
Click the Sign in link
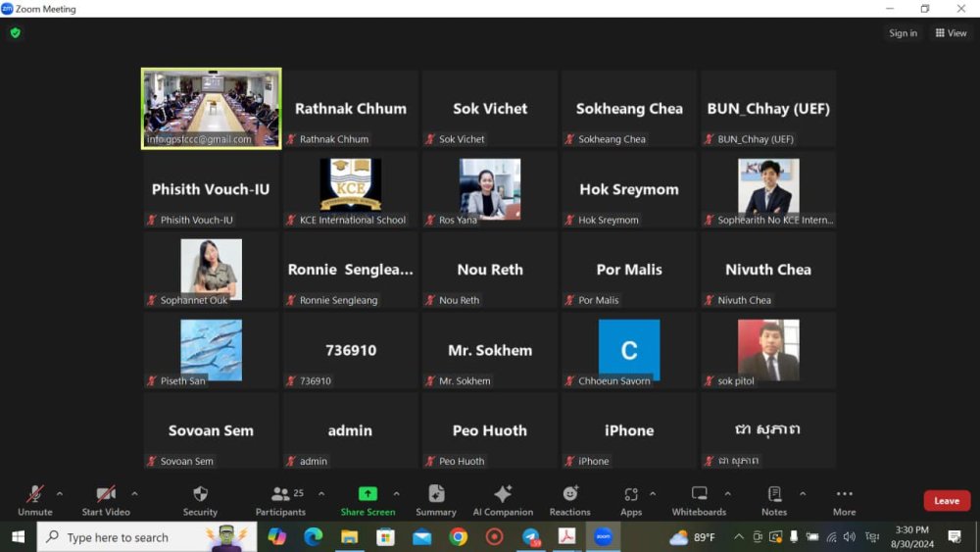coord(903,33)
